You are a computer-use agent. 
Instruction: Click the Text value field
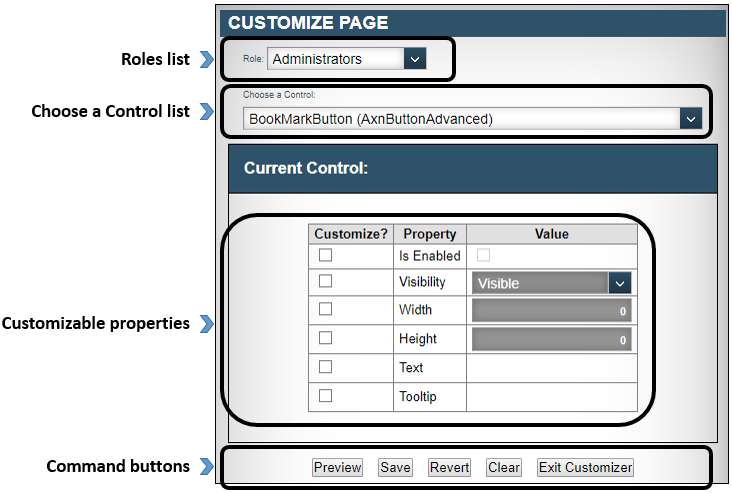pos(551,368)
